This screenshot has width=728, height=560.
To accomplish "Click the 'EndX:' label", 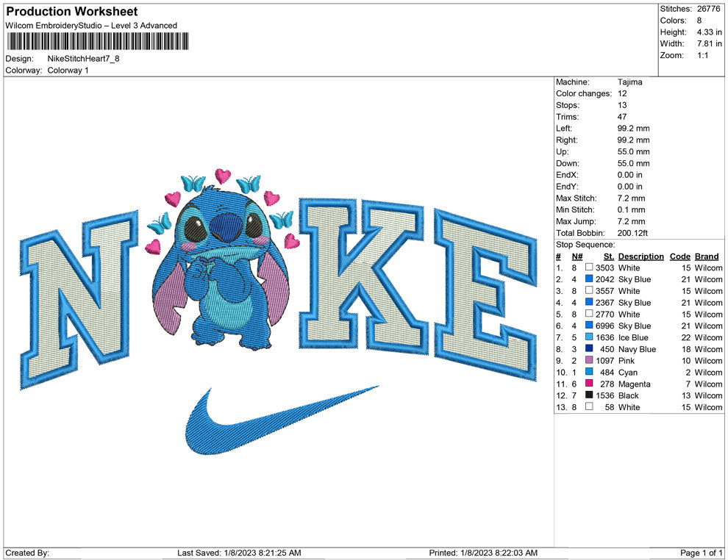I will (x=567, y=175).
